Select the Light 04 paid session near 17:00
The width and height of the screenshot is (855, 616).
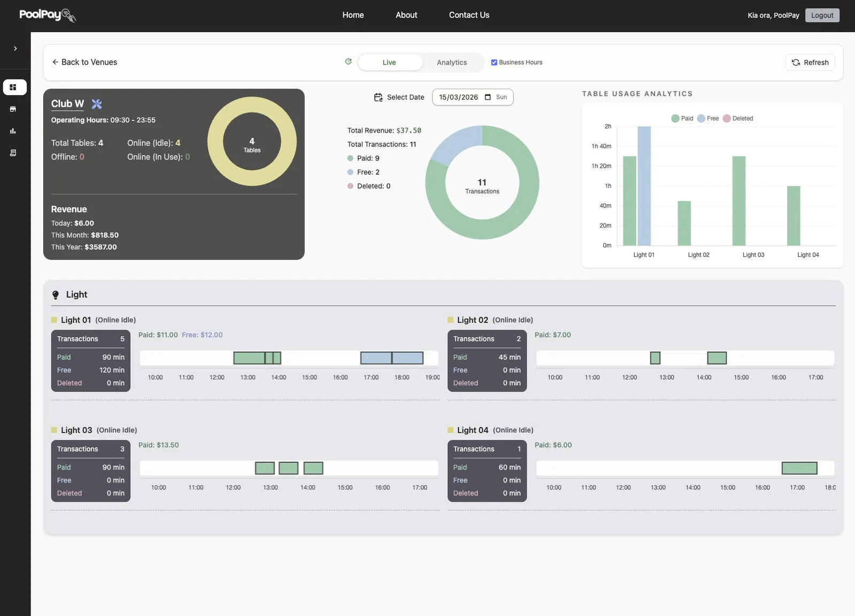(799, 469)
